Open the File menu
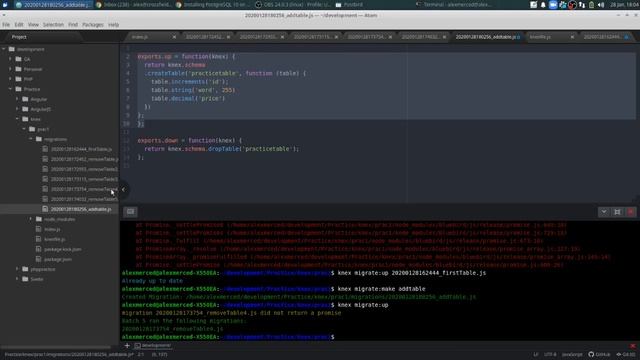640x360 pixels. pyautogui.click(x=6, y=25)
